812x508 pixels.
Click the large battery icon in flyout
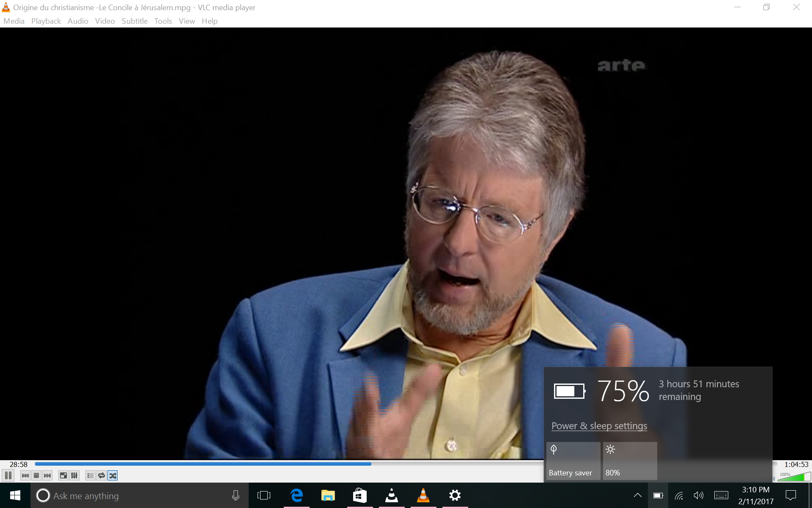(570, 391)
